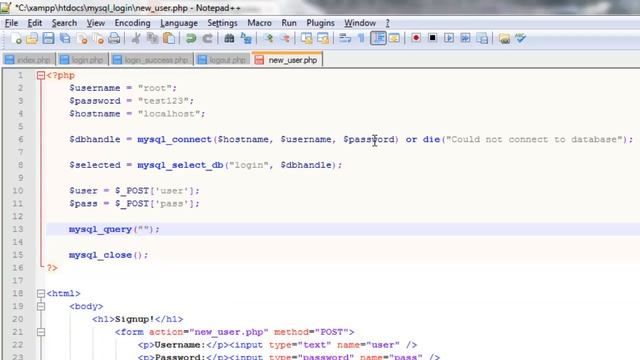
Task: Click the Notepad++ title bar app icon
Action: (x=6, y=7)
